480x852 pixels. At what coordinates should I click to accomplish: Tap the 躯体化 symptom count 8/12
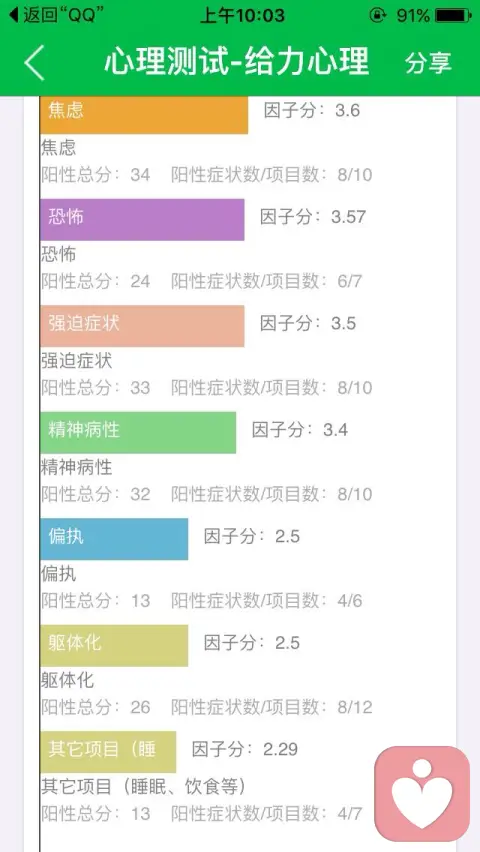[354, 707]
